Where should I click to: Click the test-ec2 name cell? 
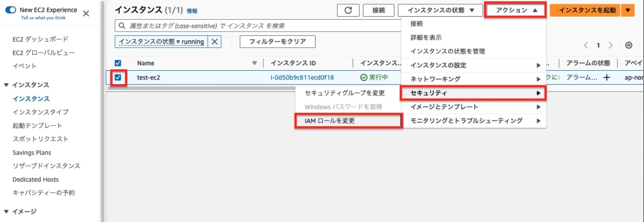[x=149, y=77]
